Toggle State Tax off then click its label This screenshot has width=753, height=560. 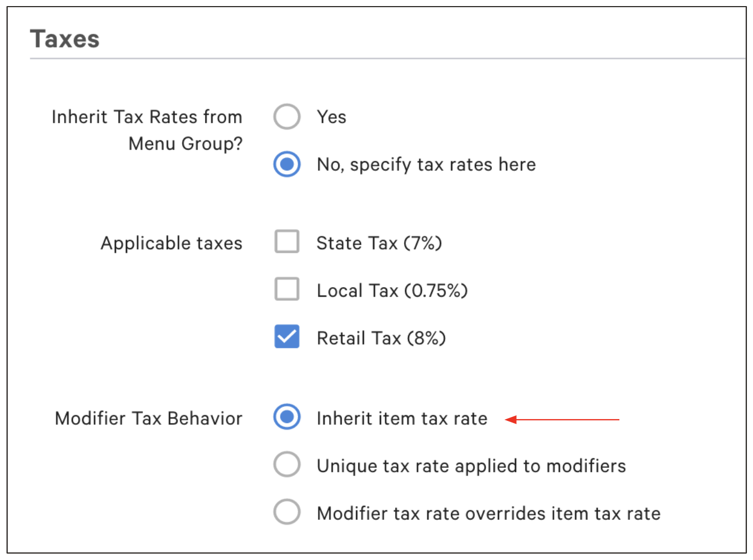pos(379,242)
